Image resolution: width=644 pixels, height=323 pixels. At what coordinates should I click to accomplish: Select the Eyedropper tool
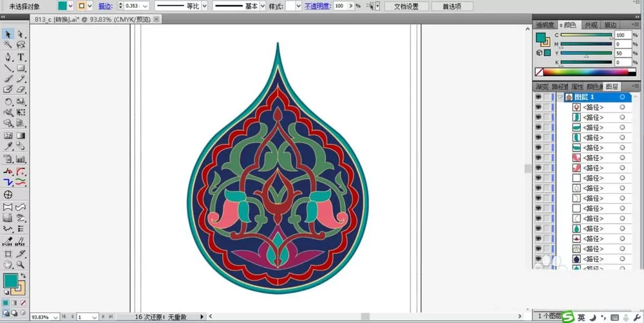click(x=8, y=147)
